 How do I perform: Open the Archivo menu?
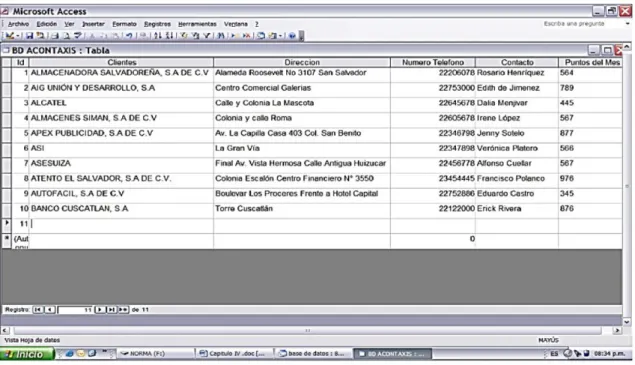pos(18,24)
